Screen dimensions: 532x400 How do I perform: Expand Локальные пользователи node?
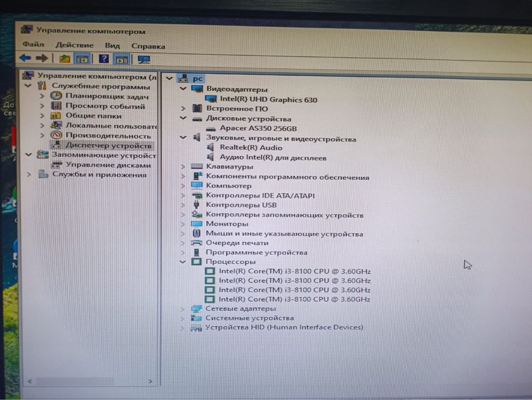pos(42,126)
